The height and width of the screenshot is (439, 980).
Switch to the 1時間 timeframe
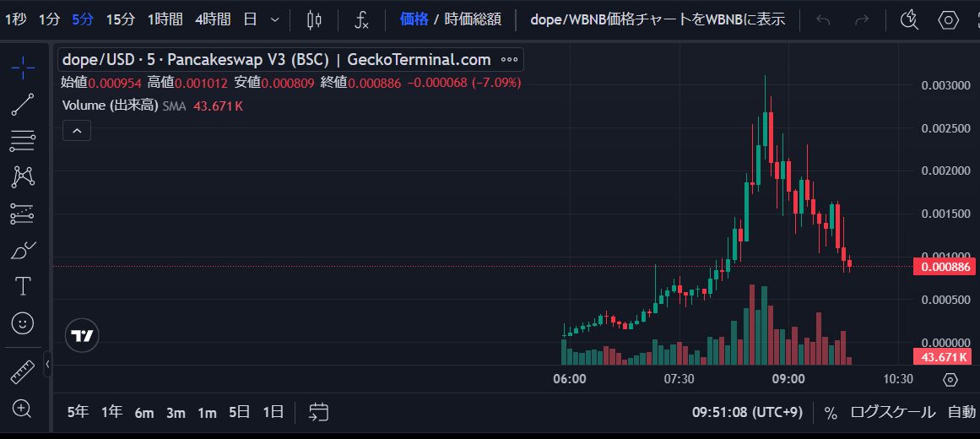[x=165, y=19]
